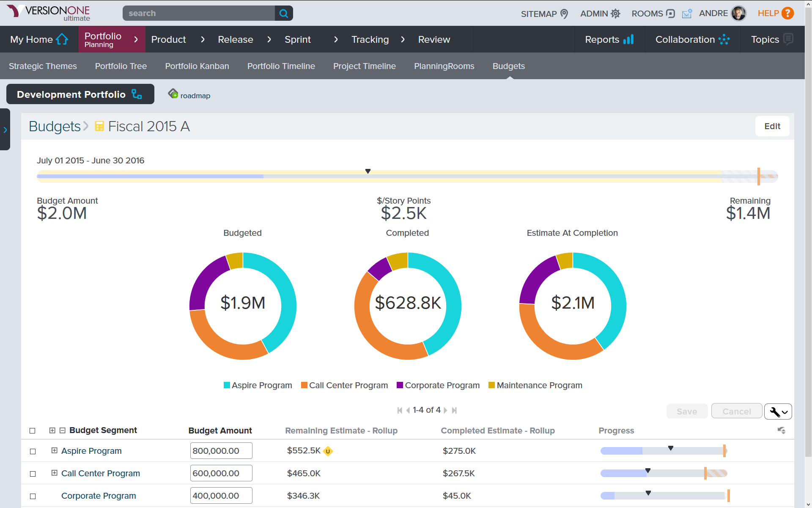Click the Edit button

(772, 126)
